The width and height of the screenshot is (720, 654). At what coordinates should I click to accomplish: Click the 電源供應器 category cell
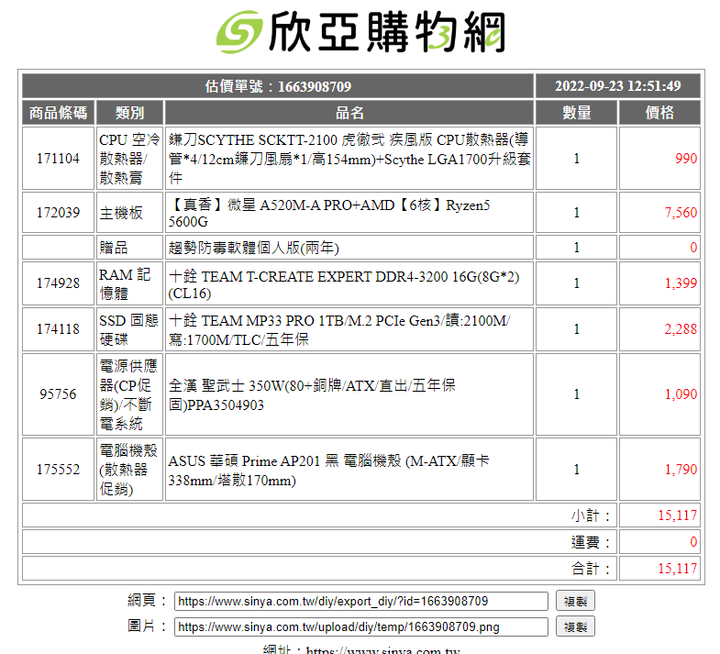click(129, 394)
